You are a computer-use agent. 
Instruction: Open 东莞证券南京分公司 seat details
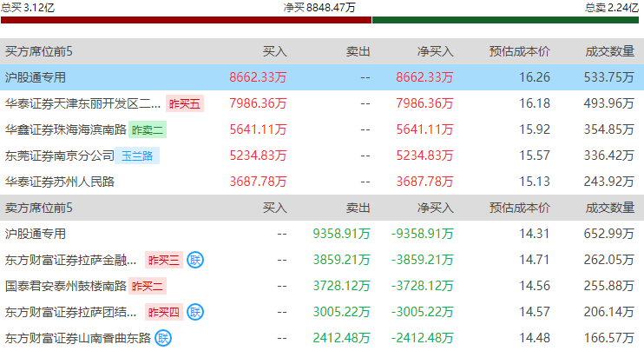[59, 156]
